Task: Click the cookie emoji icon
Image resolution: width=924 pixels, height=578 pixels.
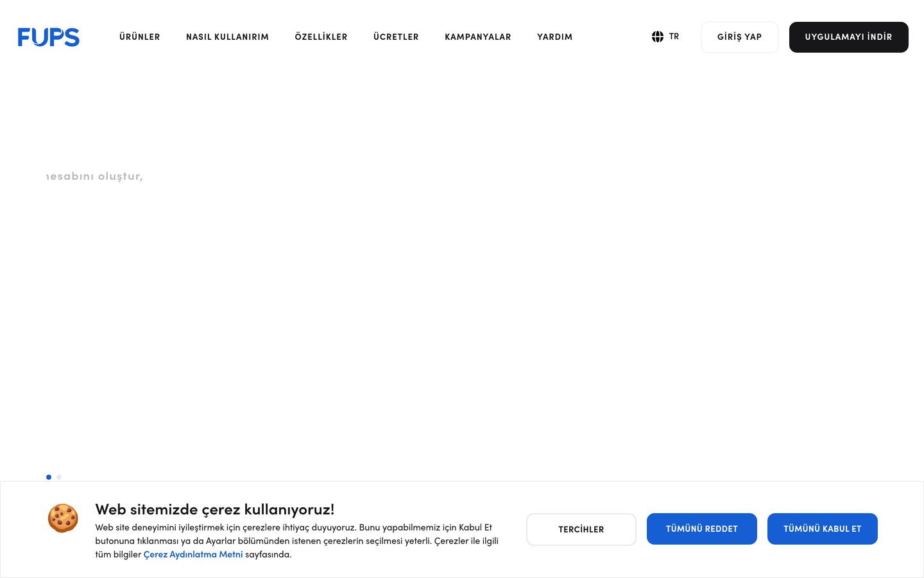Action: coord(63,518)
